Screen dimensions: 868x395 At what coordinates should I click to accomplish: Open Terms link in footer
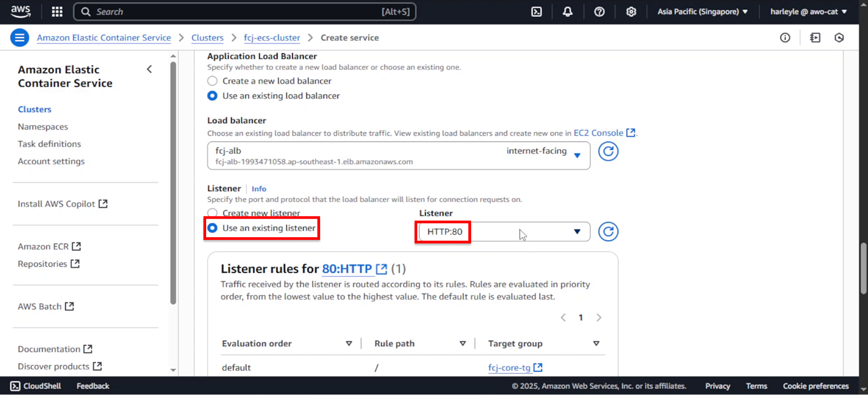(x=756, y=386)
